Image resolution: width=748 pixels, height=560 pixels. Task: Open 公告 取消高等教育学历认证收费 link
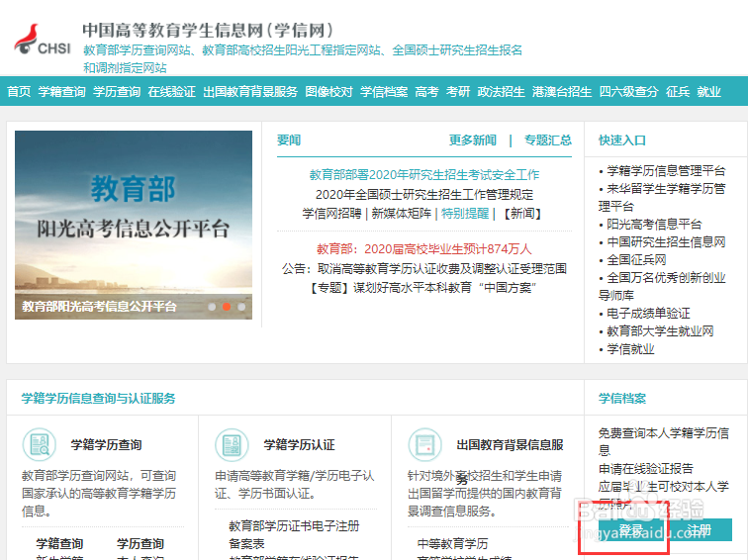click(x=424, y=268)
